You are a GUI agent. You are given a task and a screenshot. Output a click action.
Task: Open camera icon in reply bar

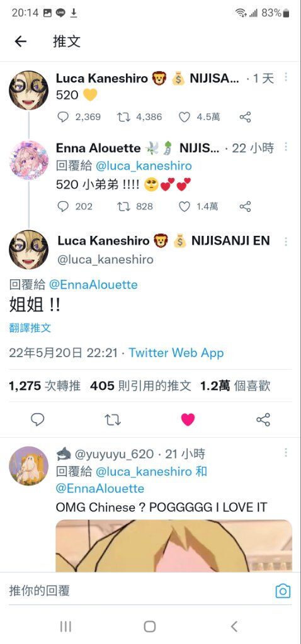pos(283,591)
